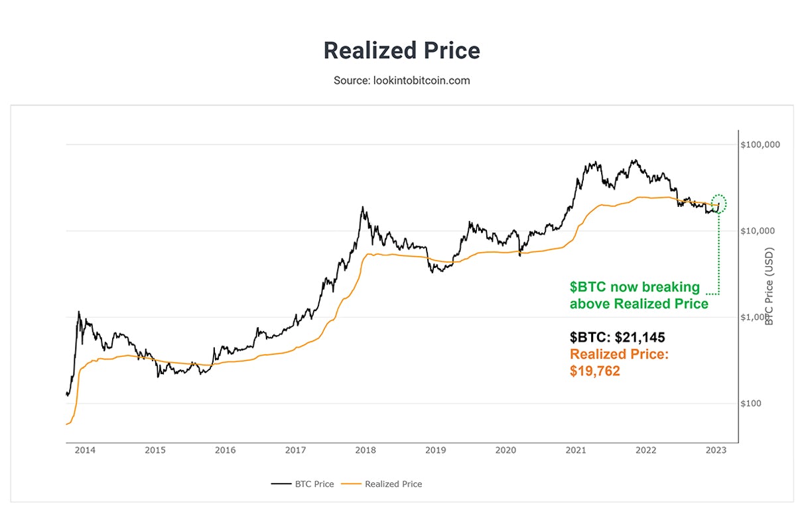Image resolution: width=804 pixels, height=532 pixels.
Task: Click the 'BTC Price (USD)' axis title
Action: [x=770, y=288]
